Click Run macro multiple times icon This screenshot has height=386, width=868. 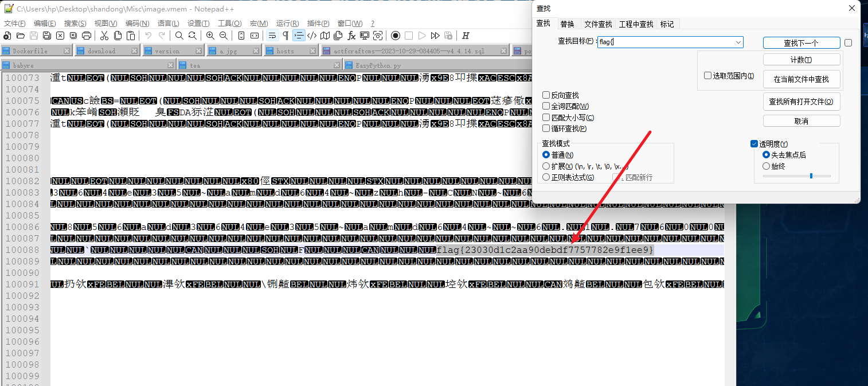(435, 36)
